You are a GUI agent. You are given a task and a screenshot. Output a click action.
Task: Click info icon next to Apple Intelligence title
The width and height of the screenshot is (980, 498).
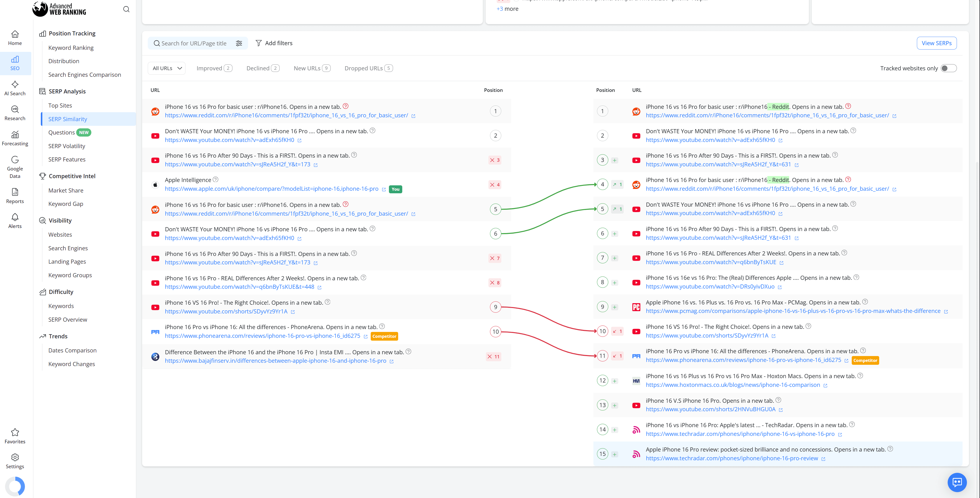(215, 179)
